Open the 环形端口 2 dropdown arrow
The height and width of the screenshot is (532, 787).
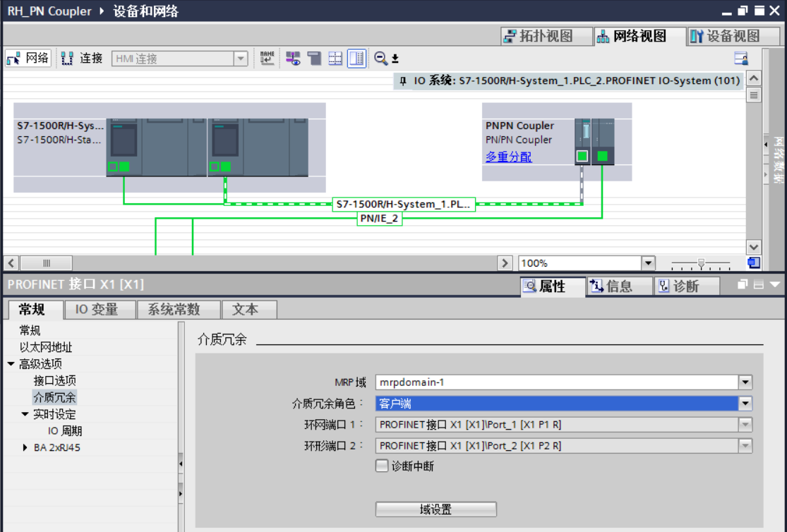[745, 446]
